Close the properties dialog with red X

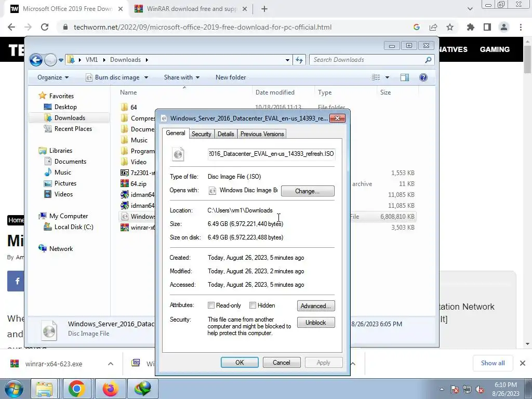[x=337, y=118]
